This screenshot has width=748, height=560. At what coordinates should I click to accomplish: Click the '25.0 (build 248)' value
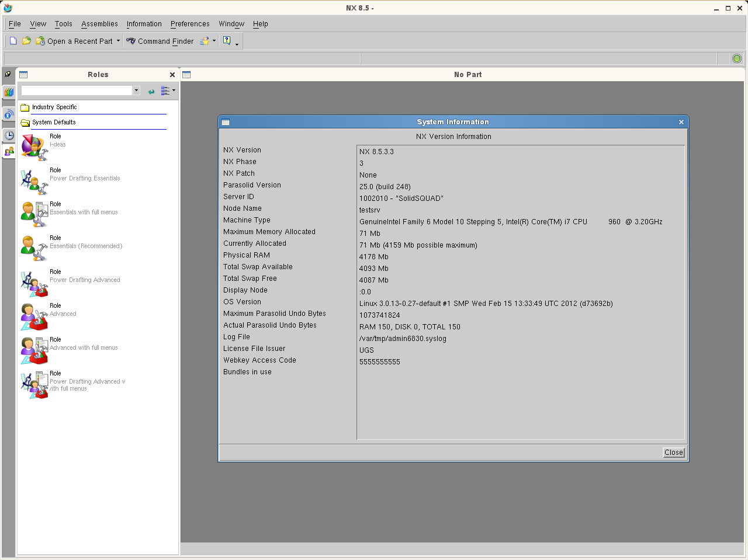[x=385, y=187]
